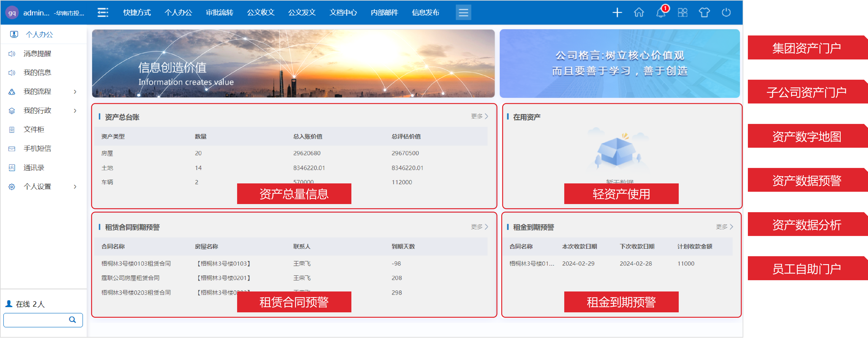Expand the 我的流程 sidebar submenu
Image resolution: width=868 pixels, height=338 pixels.
[x=75, y=91]
